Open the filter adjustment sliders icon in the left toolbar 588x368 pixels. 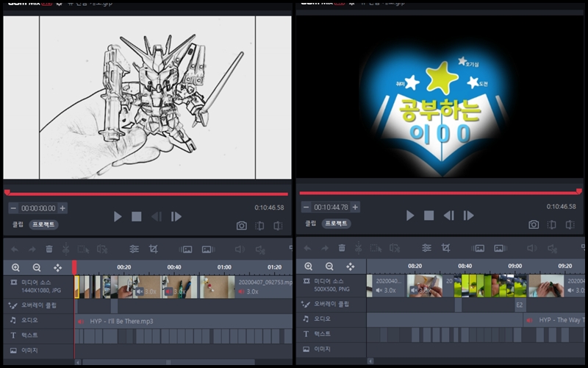point(134,249)
